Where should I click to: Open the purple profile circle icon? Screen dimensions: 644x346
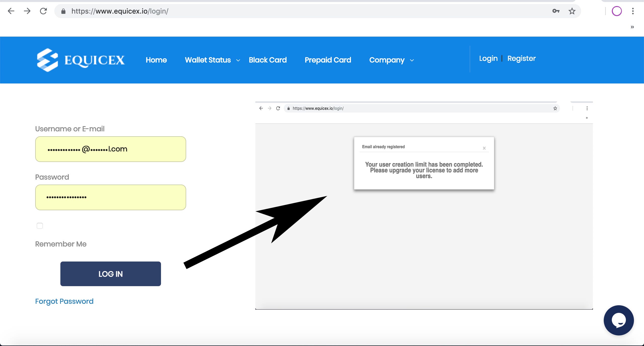617,11
